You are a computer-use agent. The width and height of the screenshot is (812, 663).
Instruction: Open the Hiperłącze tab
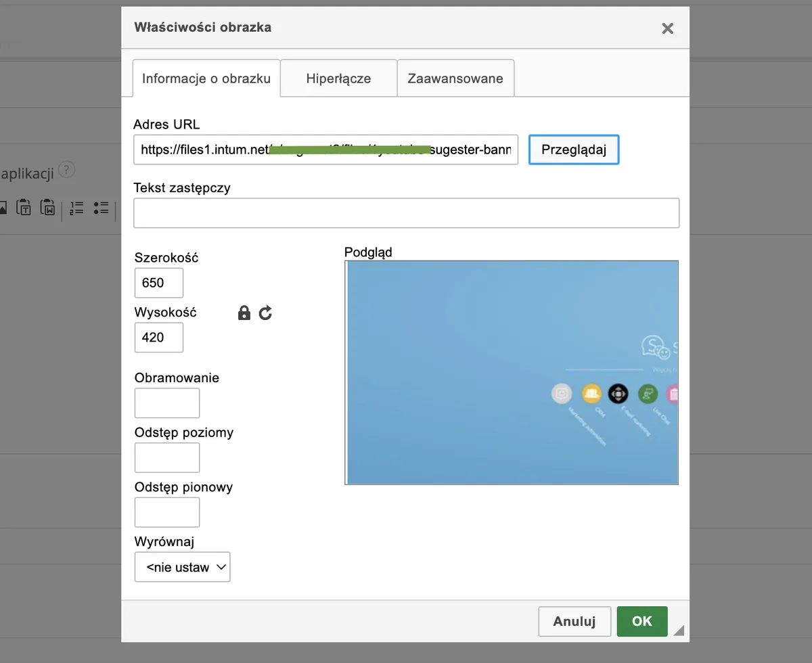pyautogui.click(x=338, y=78)
